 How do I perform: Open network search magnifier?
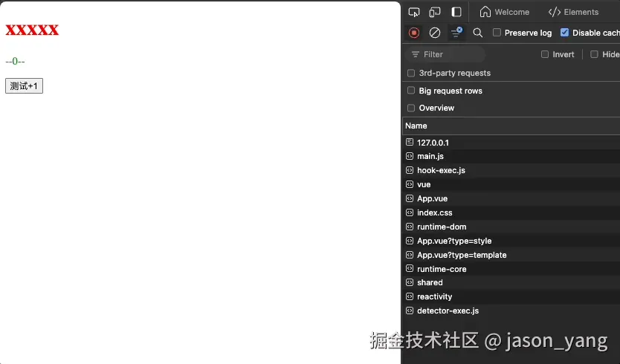click(478, 33)
